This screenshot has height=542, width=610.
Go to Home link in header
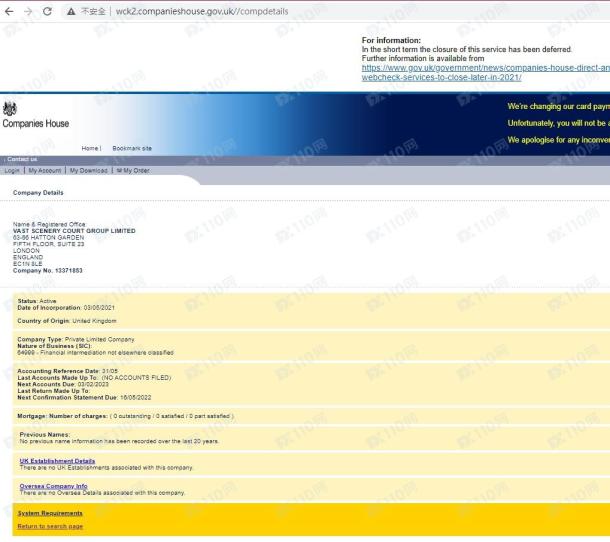click(x=90, y=148)
